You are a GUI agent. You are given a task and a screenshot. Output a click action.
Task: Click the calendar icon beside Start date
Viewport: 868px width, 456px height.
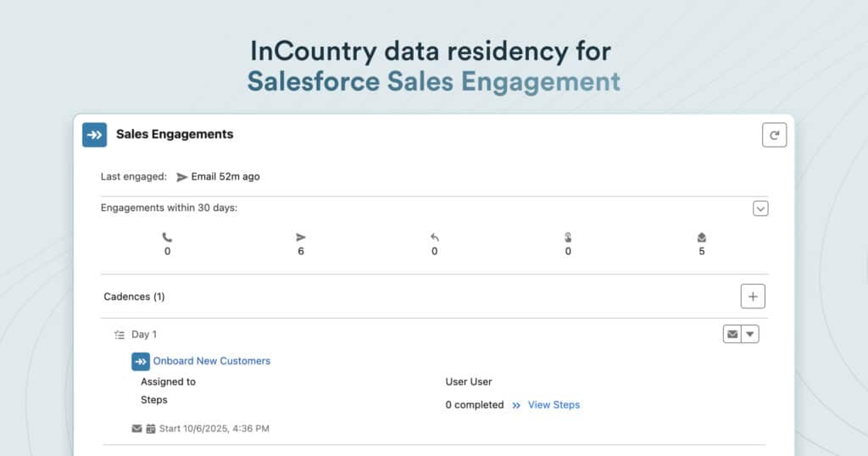[x=151, y=429]
